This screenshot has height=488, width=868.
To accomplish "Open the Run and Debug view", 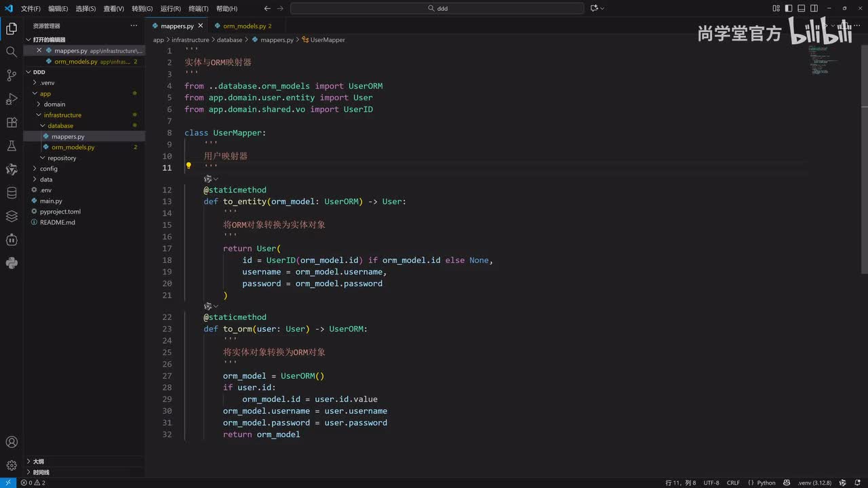I will pyautogui.click(x=12, y=99).
